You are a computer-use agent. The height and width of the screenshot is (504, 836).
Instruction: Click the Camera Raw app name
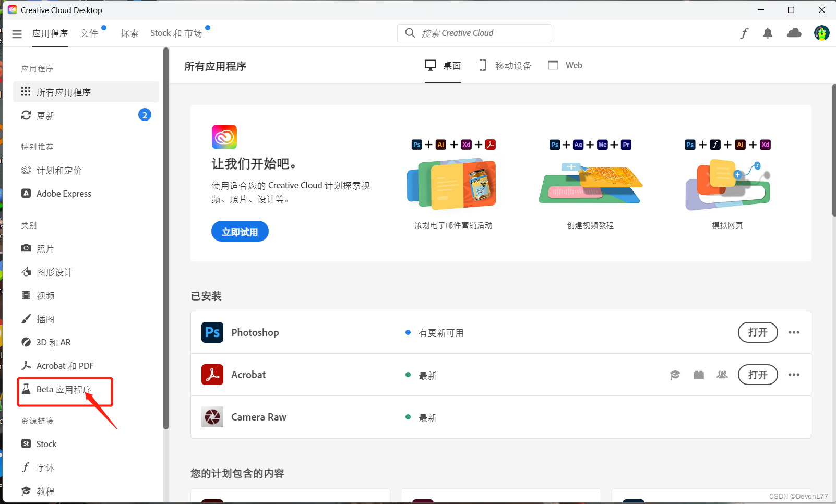pyautogui.click(x=259, y=417)
